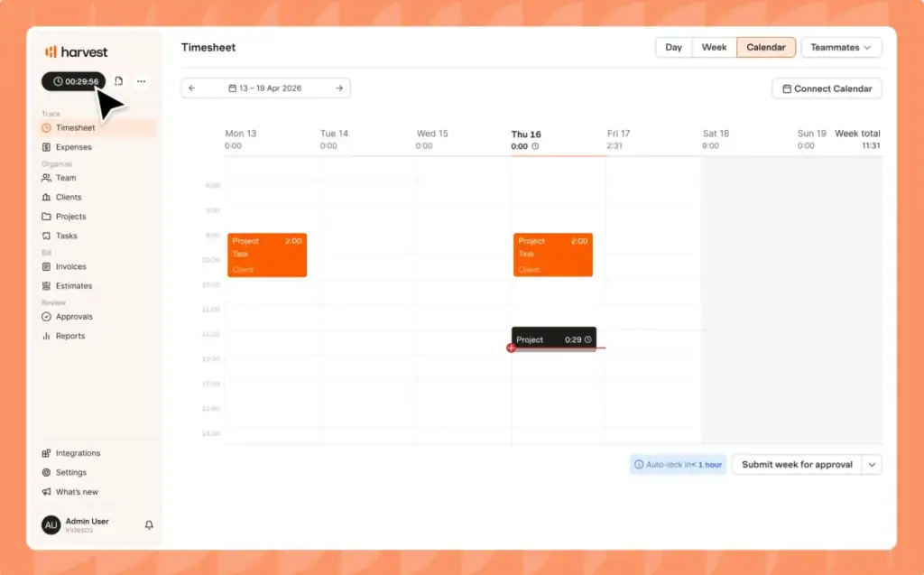Click the AU user avatar

point(51,524)
